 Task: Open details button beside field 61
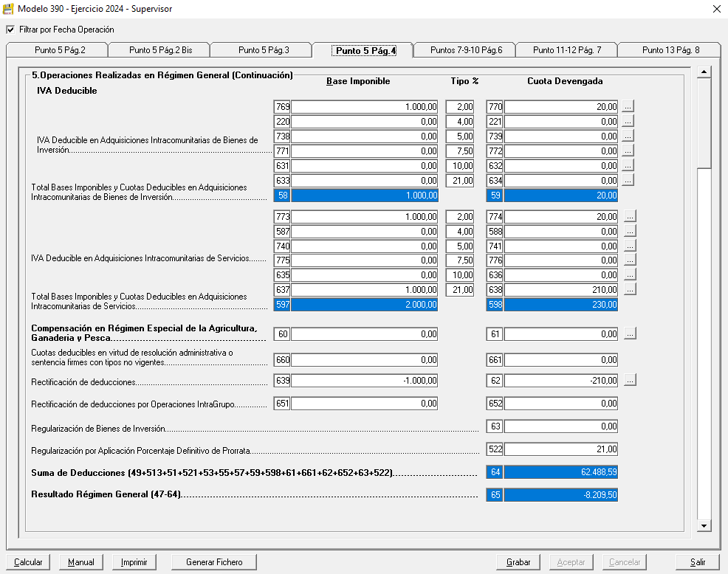(630, 333)
